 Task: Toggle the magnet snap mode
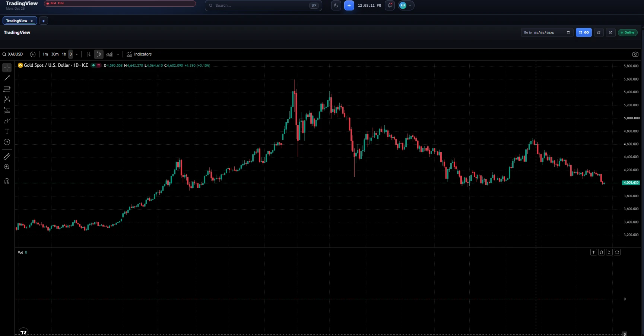[x=7, y=181]
